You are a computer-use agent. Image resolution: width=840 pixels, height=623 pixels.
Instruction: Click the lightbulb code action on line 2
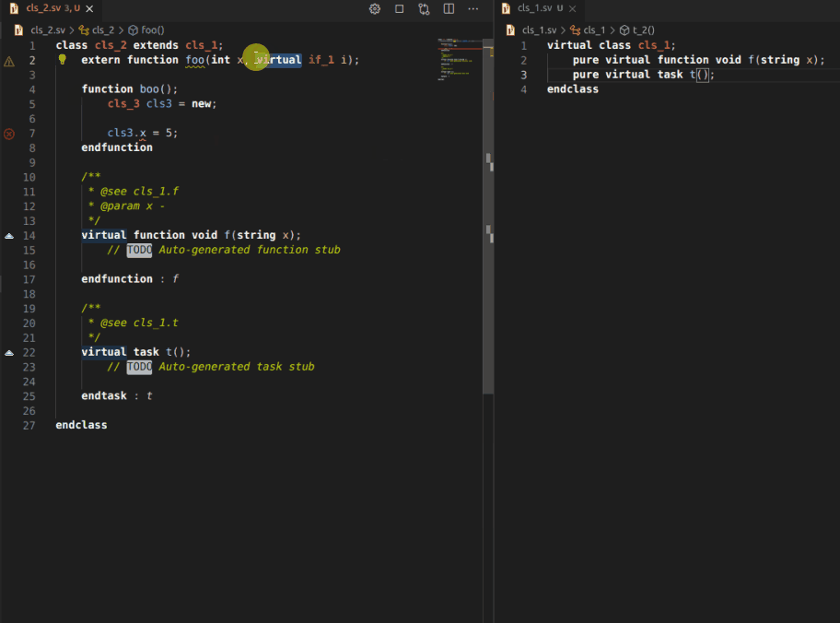click(62, 59)
